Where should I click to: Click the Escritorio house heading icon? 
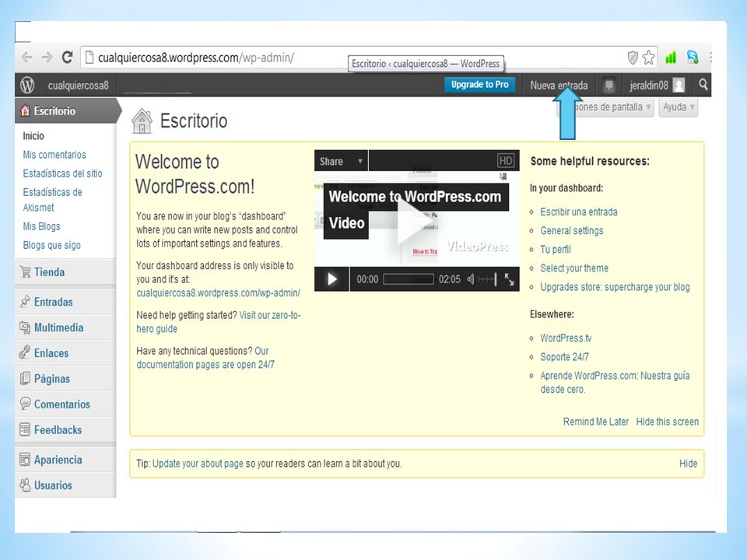[142, 121]
